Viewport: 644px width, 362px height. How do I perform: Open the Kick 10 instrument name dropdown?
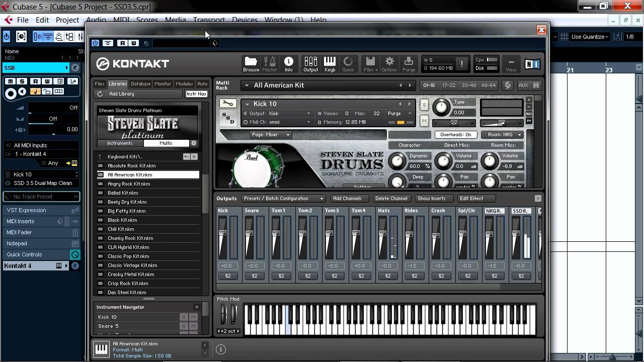coord(247,104)
